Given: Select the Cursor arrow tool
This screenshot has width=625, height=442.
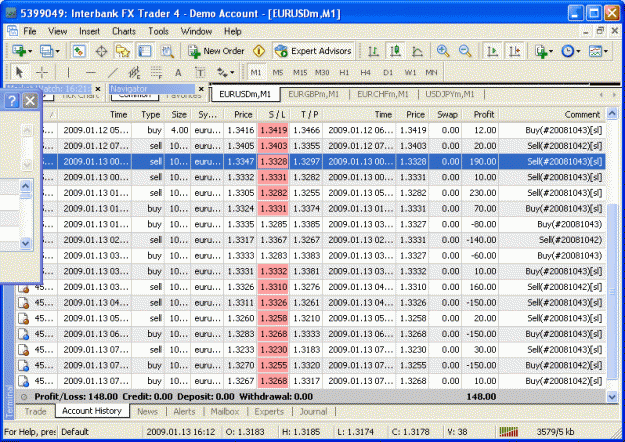Looking at the screenshot, I should click(x=19, y=73).
